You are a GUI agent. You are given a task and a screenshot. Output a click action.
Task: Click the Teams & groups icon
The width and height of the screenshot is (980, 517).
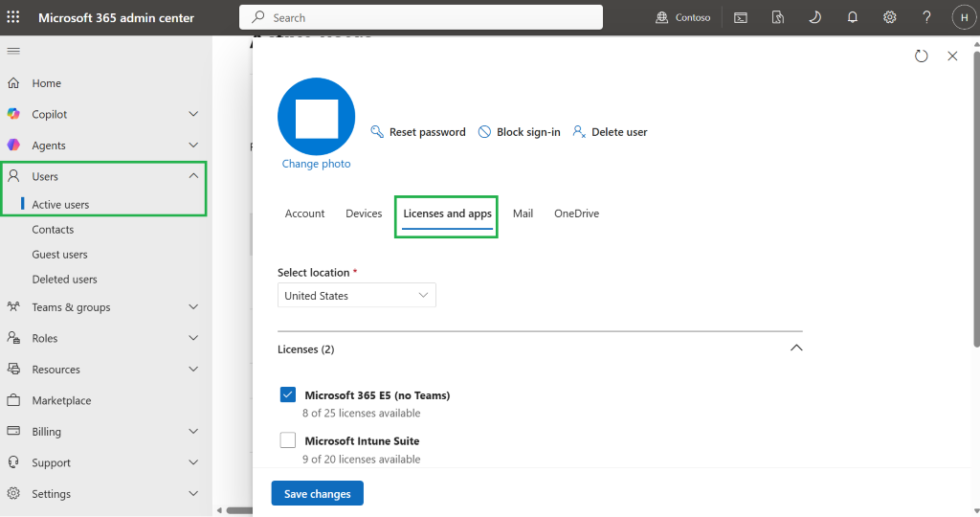(x=13, y=306)
